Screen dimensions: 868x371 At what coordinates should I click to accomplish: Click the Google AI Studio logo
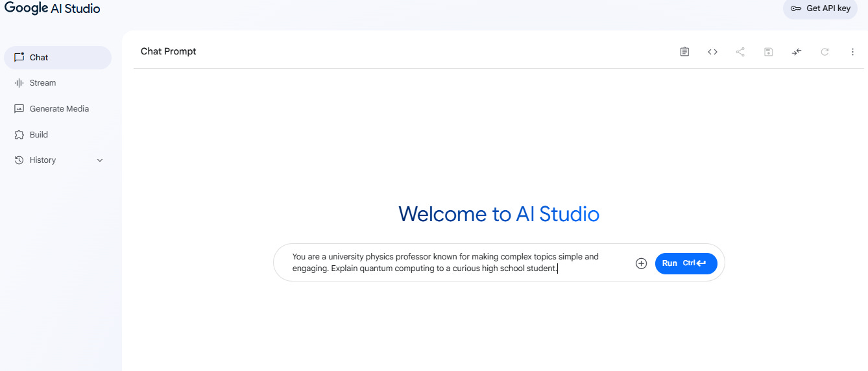point(53,8)
